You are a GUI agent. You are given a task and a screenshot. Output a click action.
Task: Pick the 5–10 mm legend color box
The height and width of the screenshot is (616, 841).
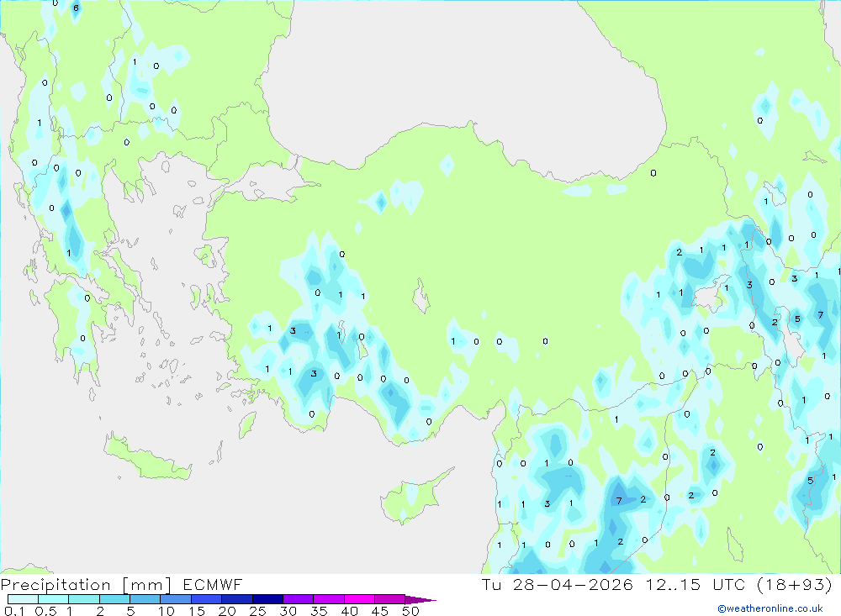[145, 599]
